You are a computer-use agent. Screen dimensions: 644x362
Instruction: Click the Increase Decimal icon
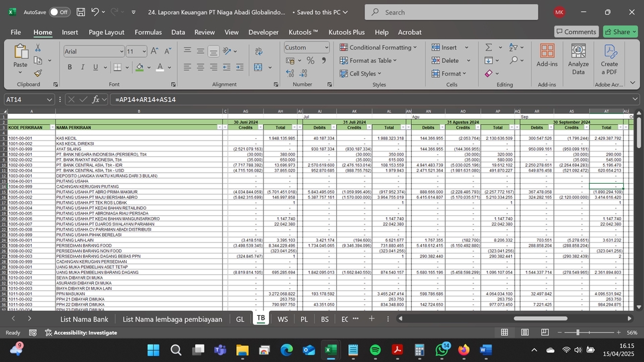pyautogui.click(x=290, y=73)
